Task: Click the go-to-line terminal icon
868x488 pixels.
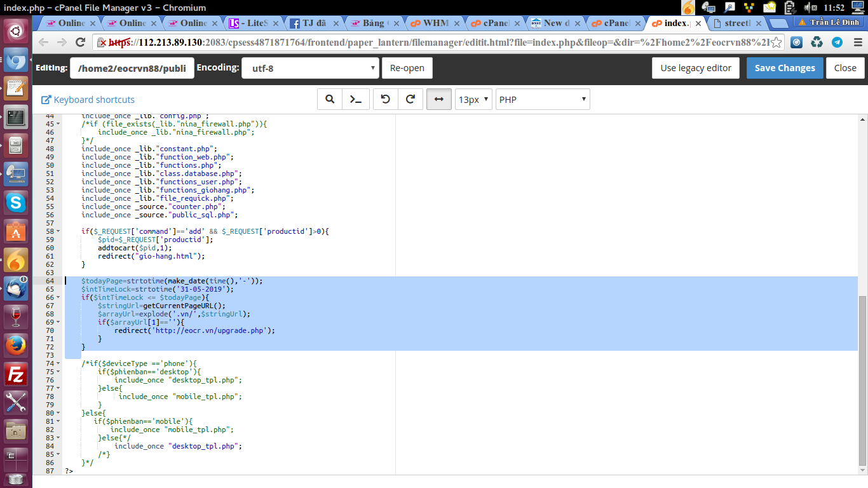Action: [x=356, y=99]
